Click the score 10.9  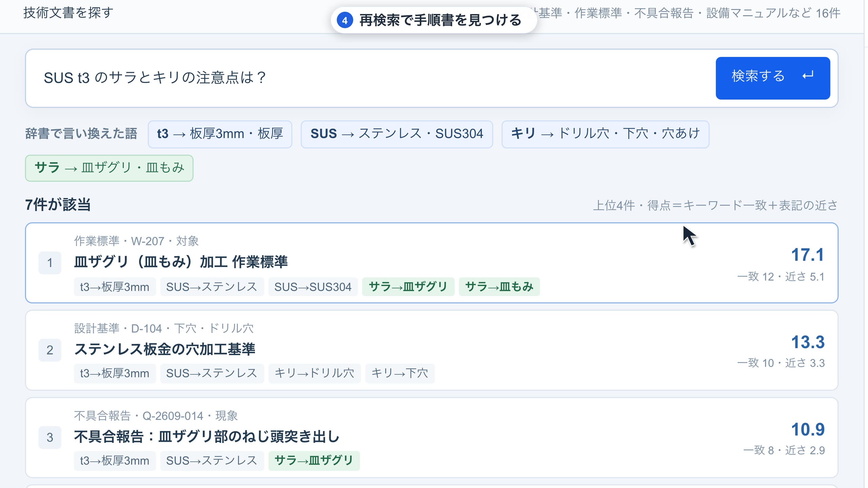[x=808, y=430]
